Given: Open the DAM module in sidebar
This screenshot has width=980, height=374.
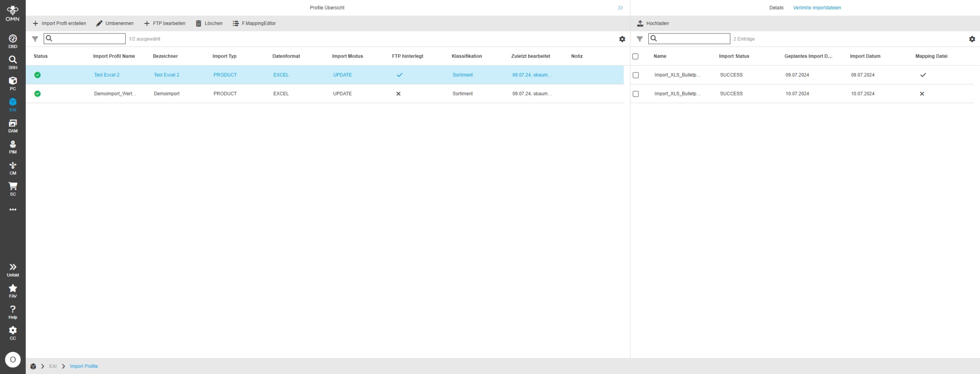Looking at the screenshot, I should click(x=13, y=125).
